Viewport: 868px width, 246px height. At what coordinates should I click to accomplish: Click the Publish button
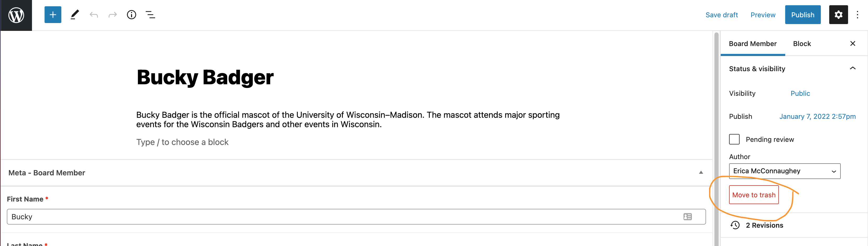pos(803,15)
